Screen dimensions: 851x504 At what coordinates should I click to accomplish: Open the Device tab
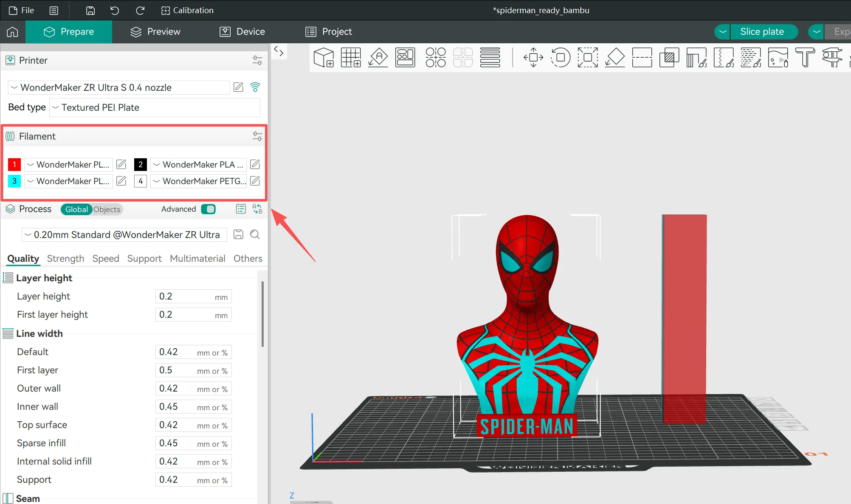[x=242, y=32]
